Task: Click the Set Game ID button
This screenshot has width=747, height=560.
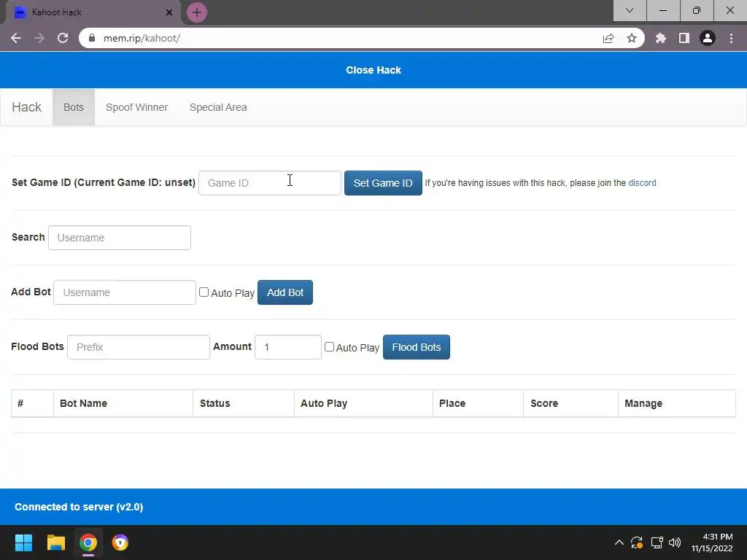Action: point(383,183)
